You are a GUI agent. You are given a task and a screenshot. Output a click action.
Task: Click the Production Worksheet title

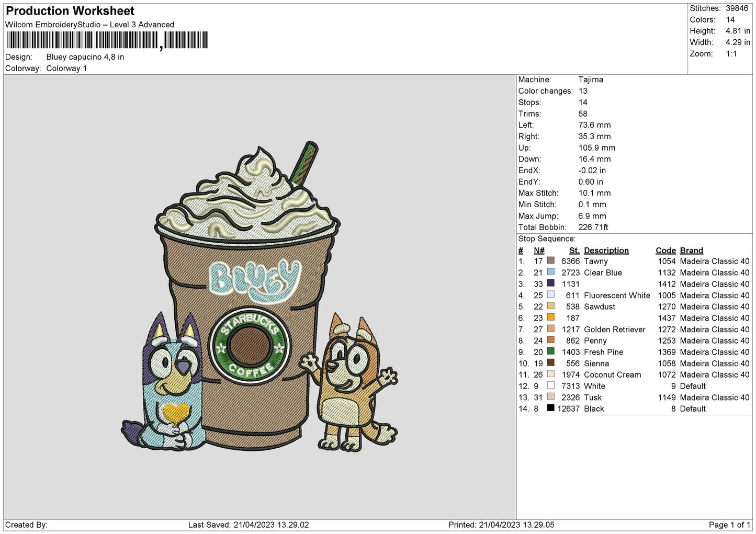[x=70, y=11]
